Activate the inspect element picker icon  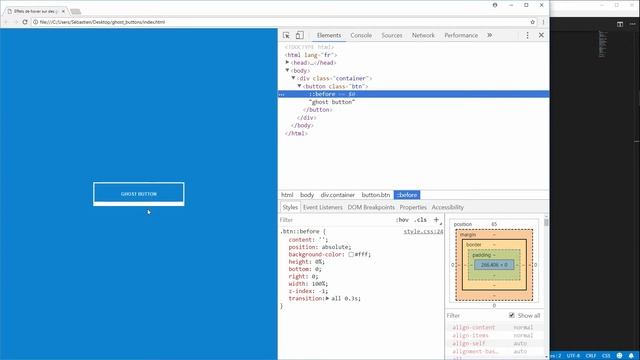point(286,36)
